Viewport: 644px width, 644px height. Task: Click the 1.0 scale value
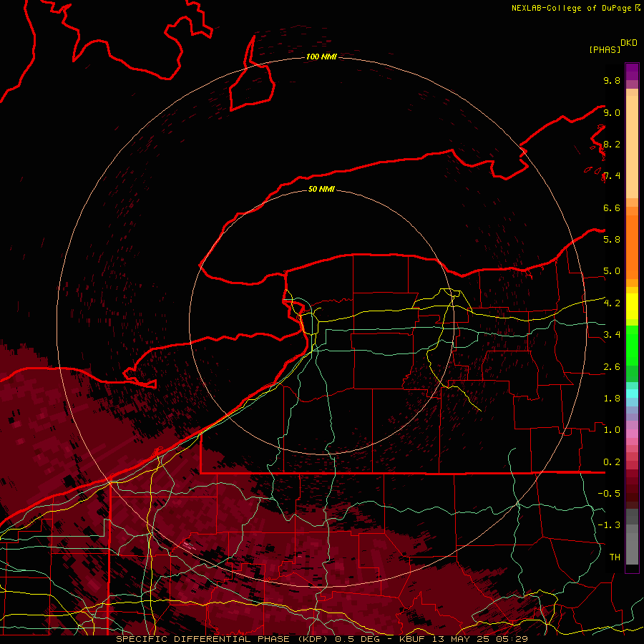click(612, 430)
